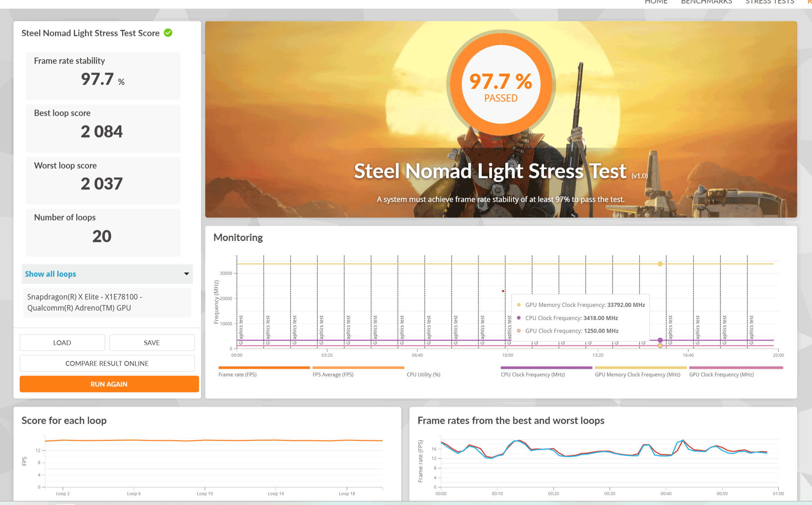Click the CPU Clock Frequency 3418.00 MHz tooltip row
This screenshot has width=812, height=505.
pyautogui.click(x=567, y=318)
